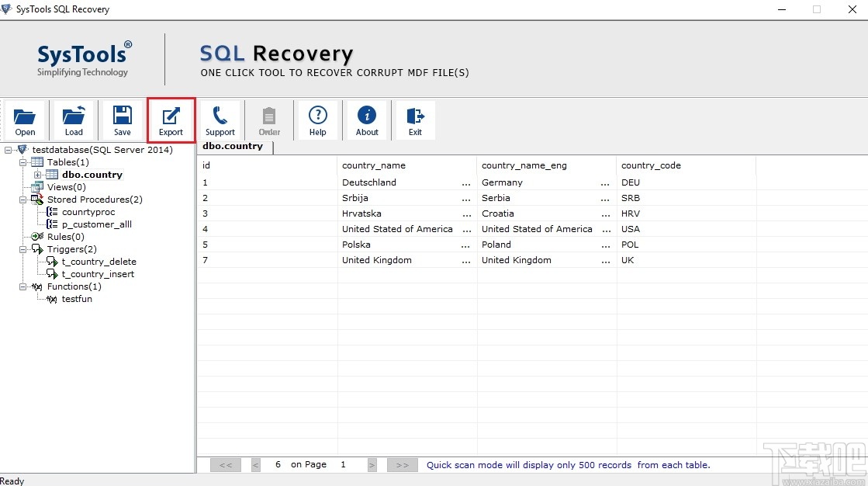Collapse the Triggers tree branch
Image resolution: width=868 pixels, height=486 pixels.
24,249
